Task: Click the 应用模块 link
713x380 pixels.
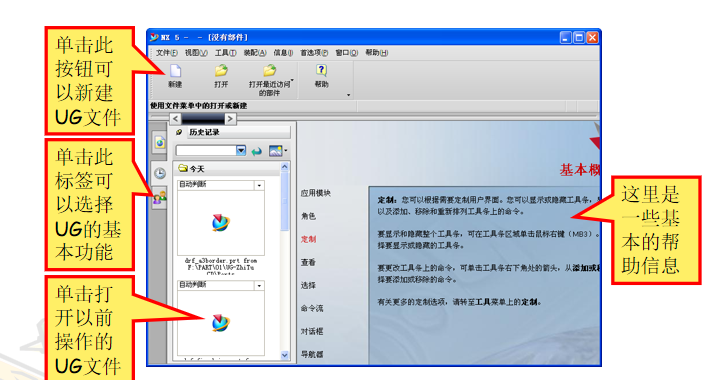Action: [x=316, y=193]
